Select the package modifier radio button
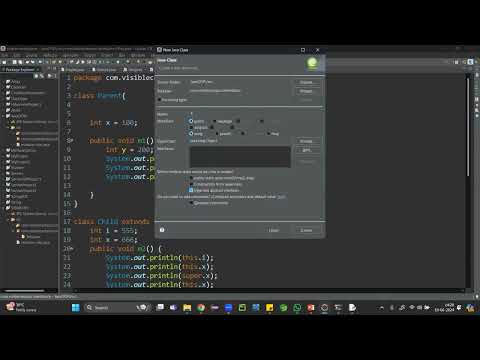The height and width of the screenshot is (360, 480). point(215,121)
